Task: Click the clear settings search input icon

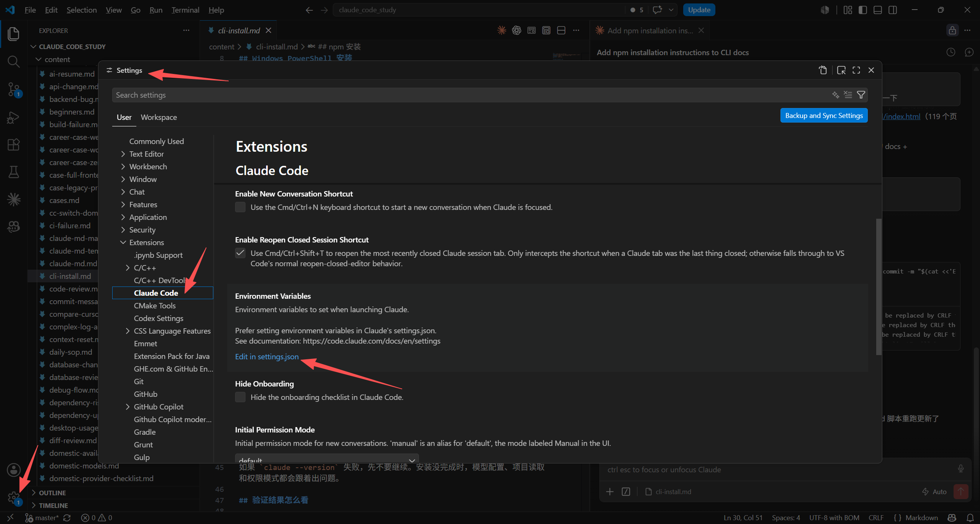Action: click(848, 95)
